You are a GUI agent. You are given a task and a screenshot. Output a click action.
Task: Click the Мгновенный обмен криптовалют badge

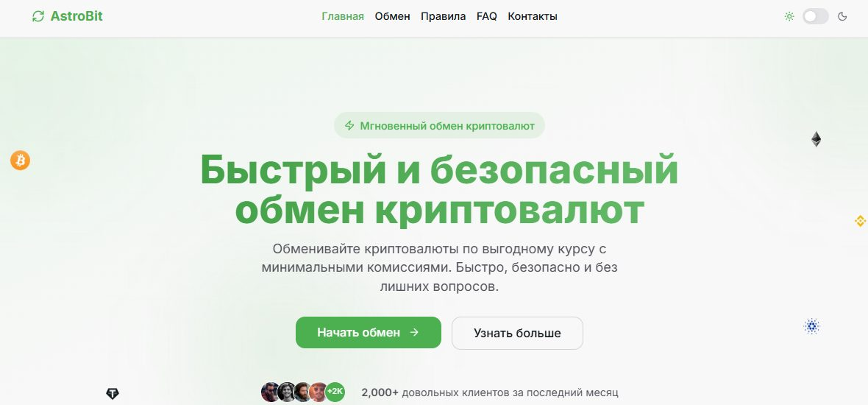440,125
